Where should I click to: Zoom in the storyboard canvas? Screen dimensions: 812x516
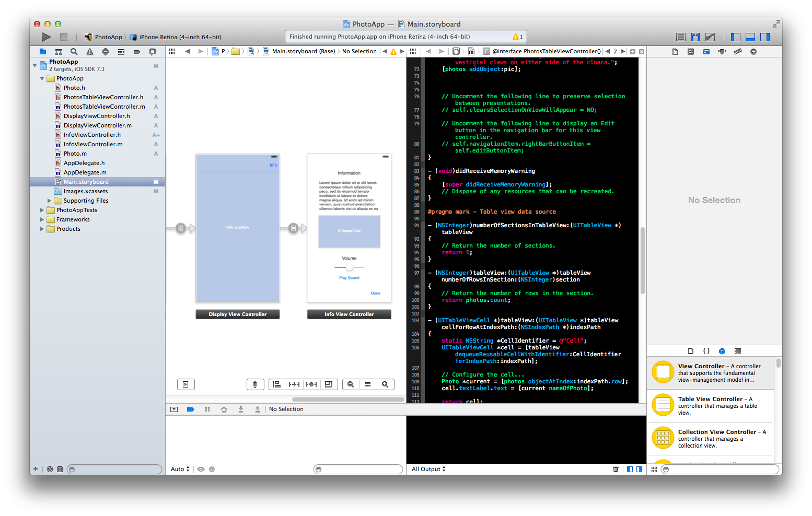pos(385,384)
